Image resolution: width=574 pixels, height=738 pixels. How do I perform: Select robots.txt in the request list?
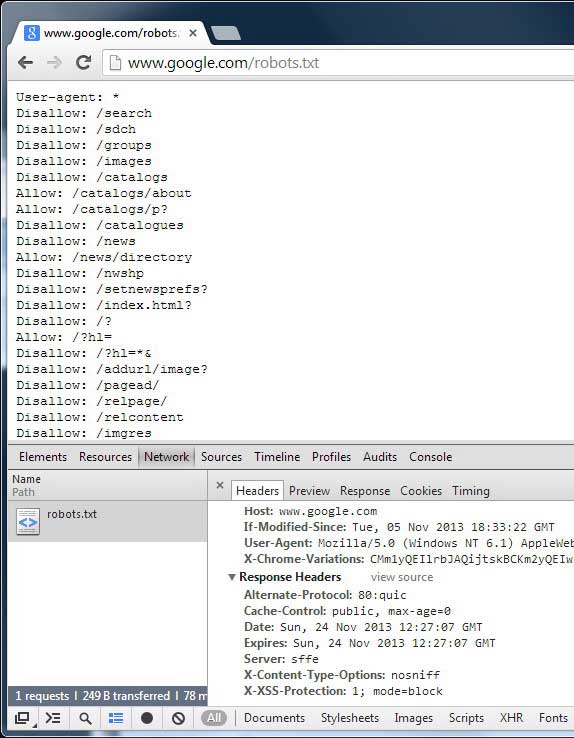[107, 521]
